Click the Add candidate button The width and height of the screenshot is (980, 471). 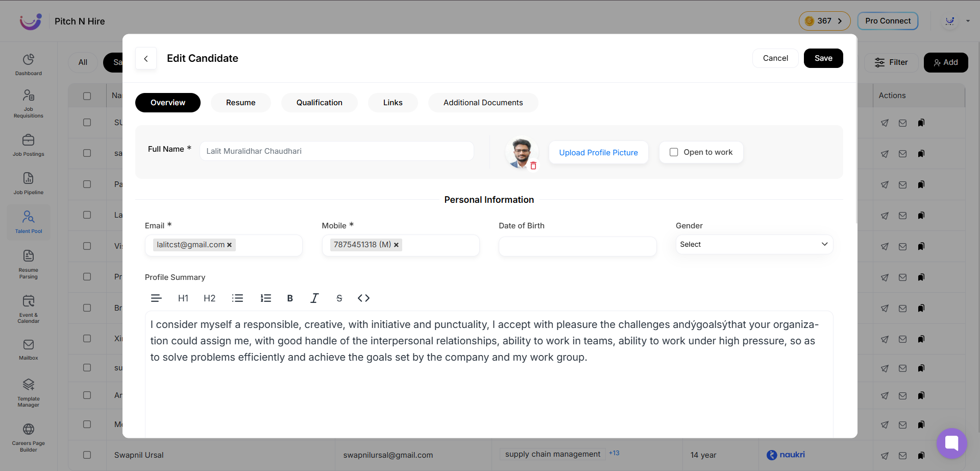pos(946,62)
